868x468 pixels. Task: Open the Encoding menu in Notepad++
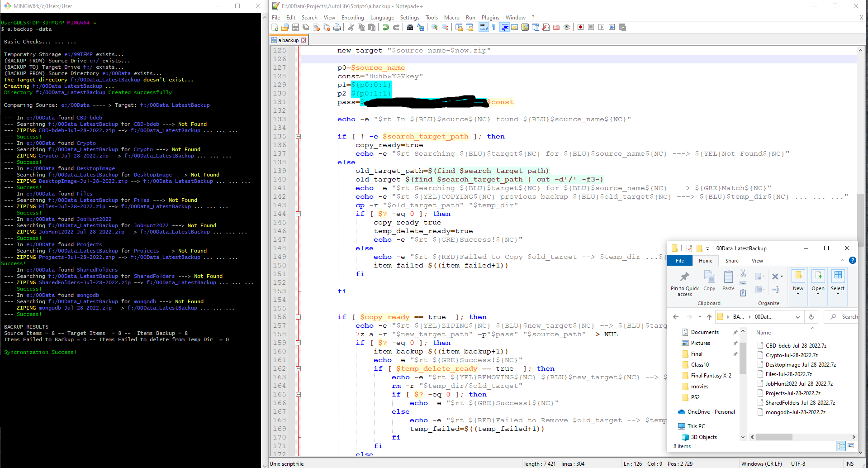click(352, 18)
